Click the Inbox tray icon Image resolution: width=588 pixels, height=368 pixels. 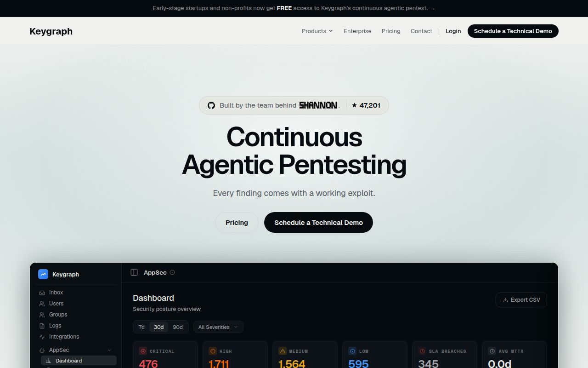pos(42,293)
